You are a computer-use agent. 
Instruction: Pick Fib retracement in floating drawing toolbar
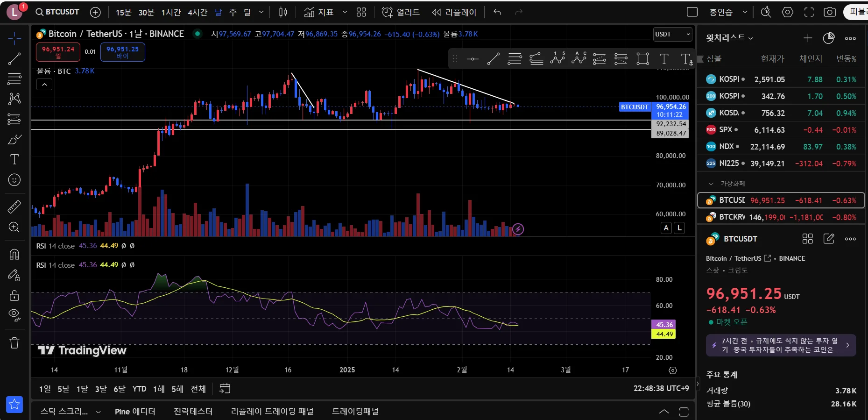515,59
